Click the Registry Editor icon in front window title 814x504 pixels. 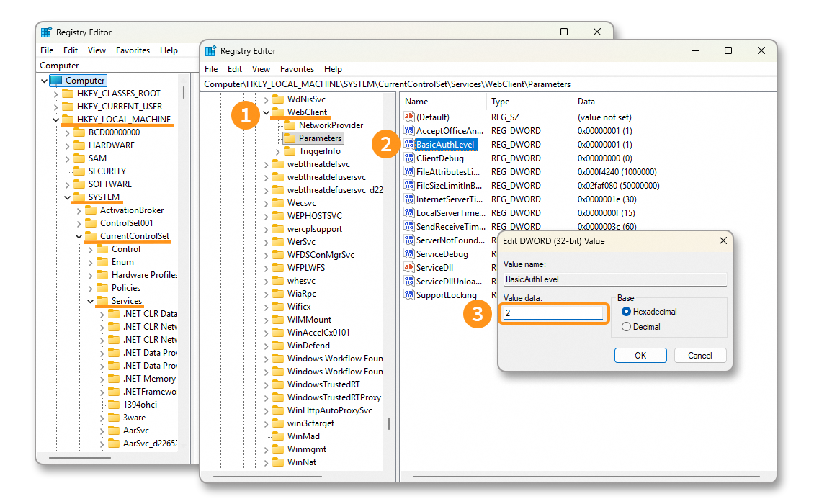point(210,51)
